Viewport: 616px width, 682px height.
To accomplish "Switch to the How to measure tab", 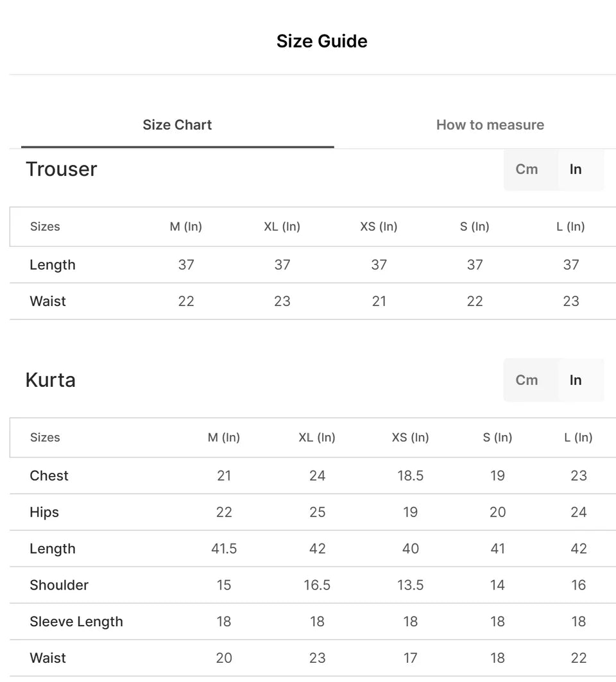I will pos(490,124).
